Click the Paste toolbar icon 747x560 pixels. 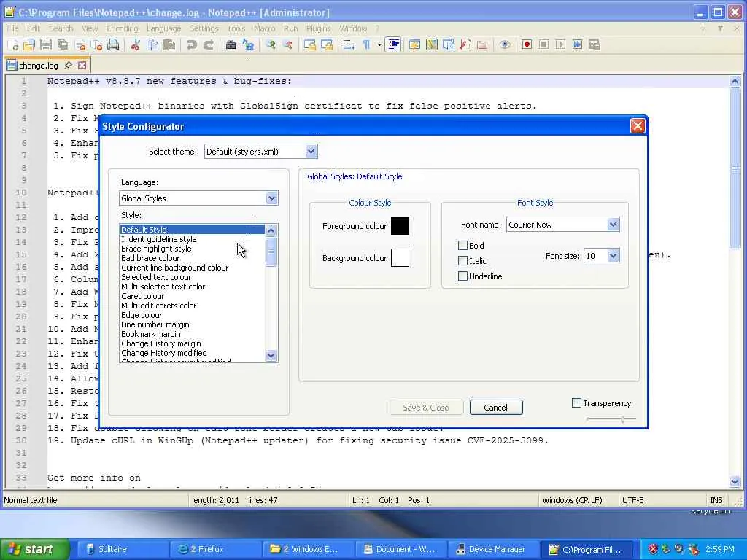(169, 44)
